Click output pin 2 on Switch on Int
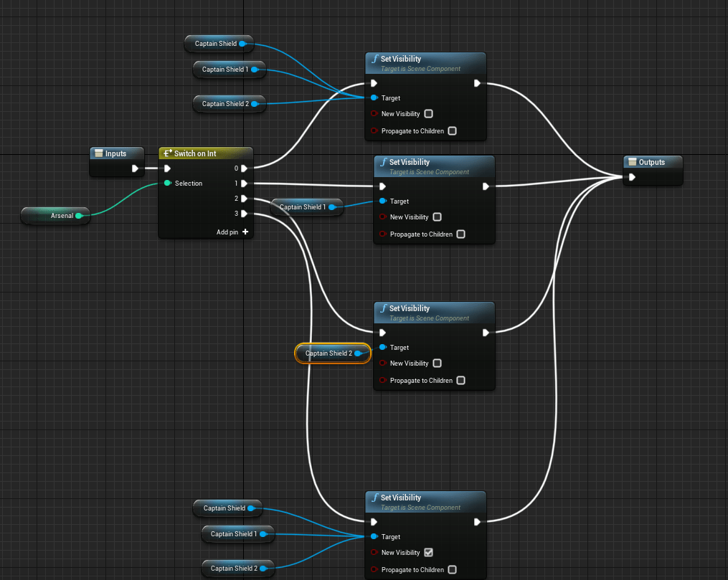The height and width of the screenshot is (580, 728). pos(244,199)
